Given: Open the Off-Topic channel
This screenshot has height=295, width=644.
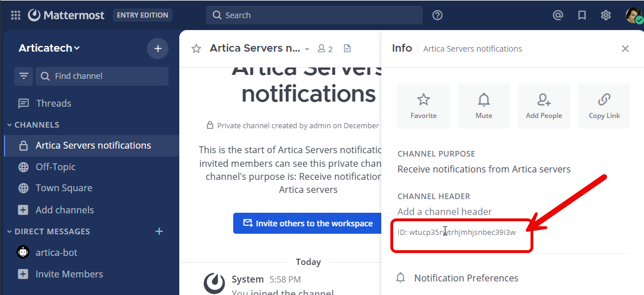Looking at the screenshot, I should (x=56, y=167).
